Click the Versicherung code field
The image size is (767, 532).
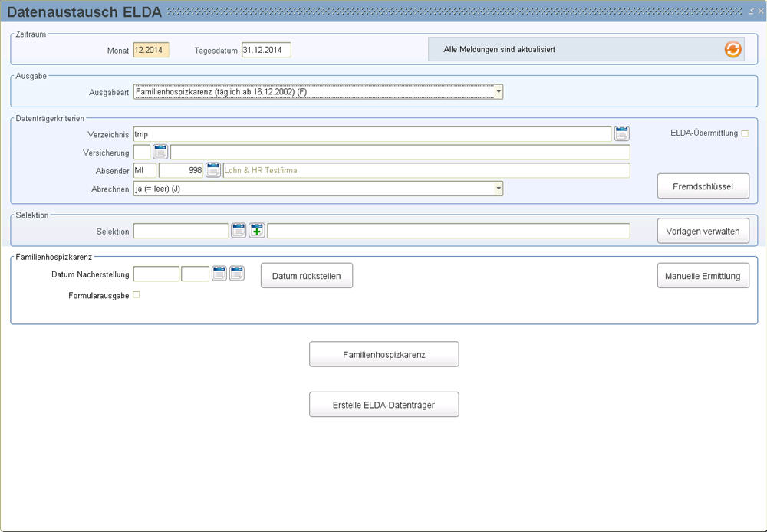(x=142, y=152)
